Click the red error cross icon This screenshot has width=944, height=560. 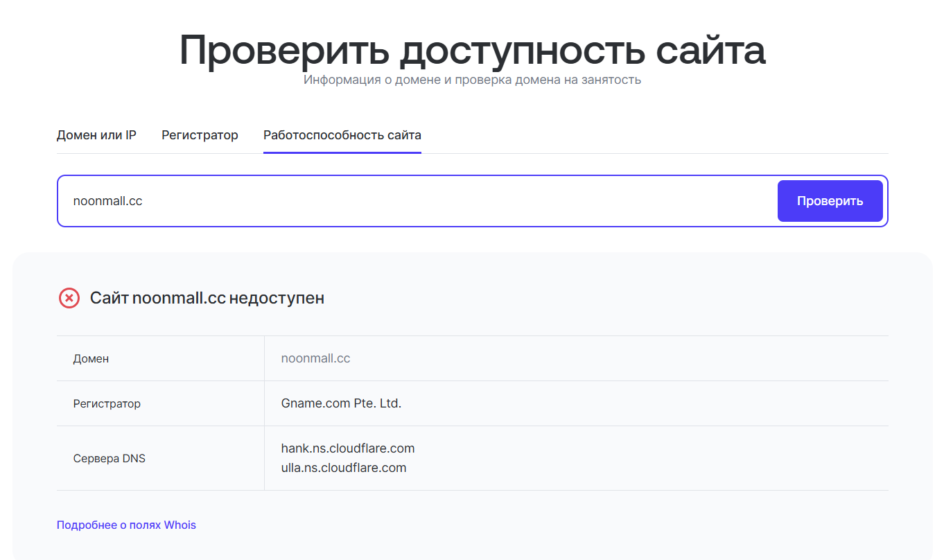(x=69, y=299)
